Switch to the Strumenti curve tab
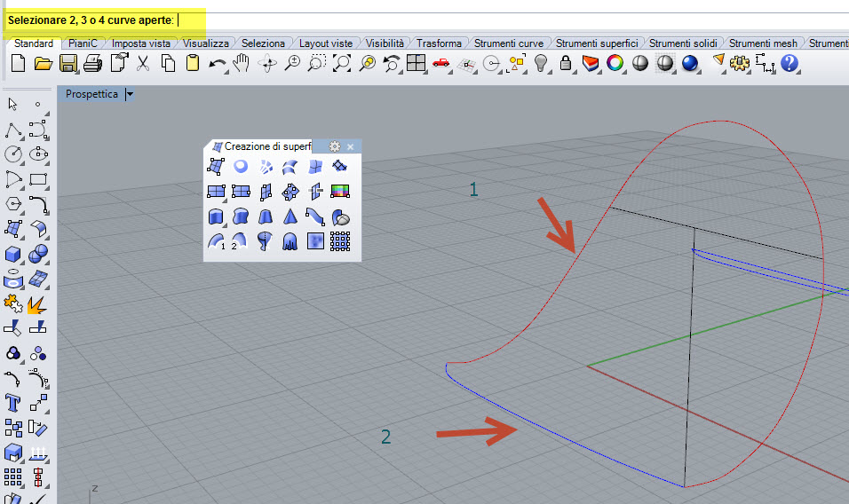 pos(508,43)
